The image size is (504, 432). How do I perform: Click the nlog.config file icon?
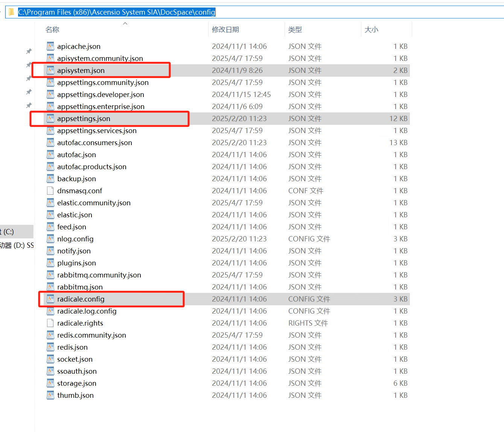tap(50, 239)
